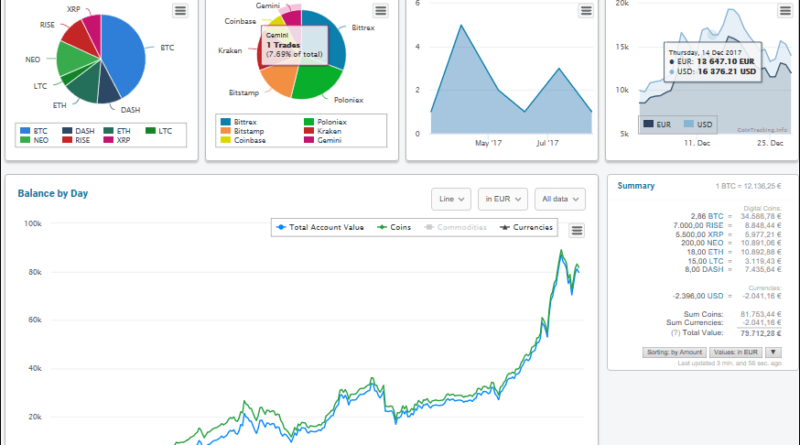Toggle EUR series in price chart legend
The height and width of the screenshot is (445, 800).
[657, 125]
